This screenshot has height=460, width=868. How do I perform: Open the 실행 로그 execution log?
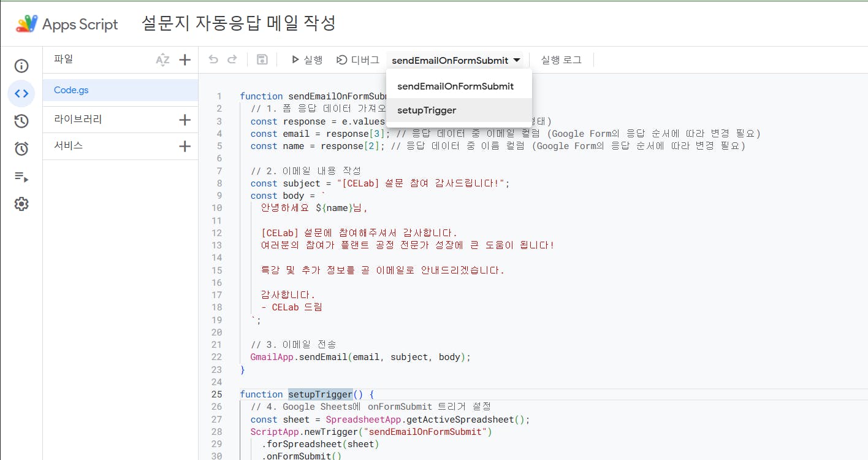coord(561,59)
